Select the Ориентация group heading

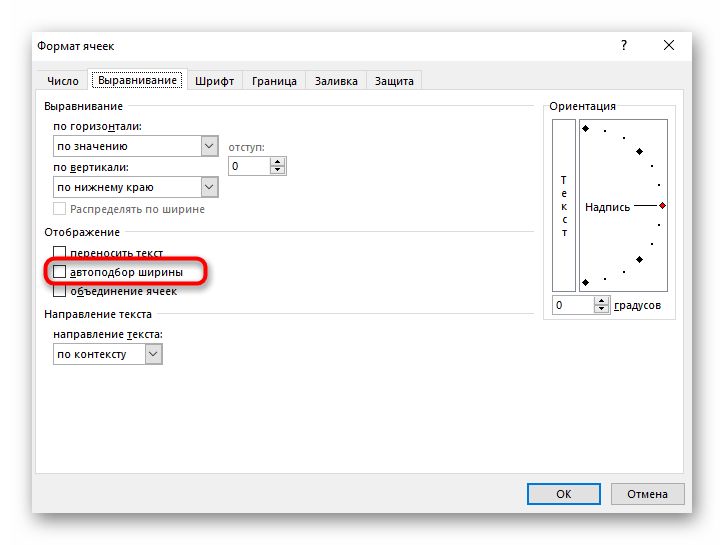click(x=582, y=106)
